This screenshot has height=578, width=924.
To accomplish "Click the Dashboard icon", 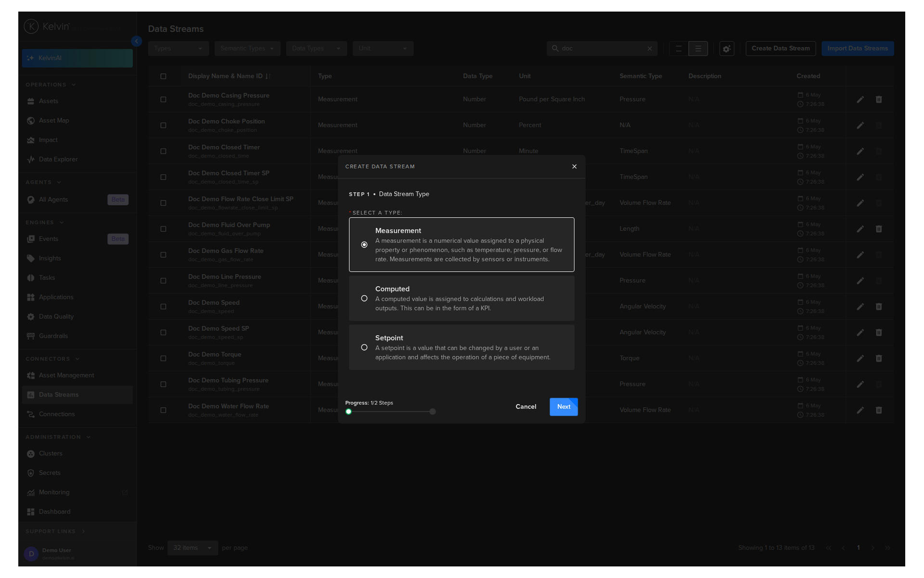I will 31,512.
